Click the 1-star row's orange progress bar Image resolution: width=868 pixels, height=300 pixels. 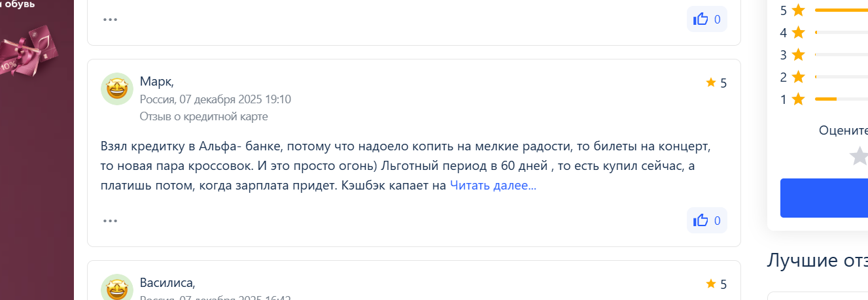[825, 99]
